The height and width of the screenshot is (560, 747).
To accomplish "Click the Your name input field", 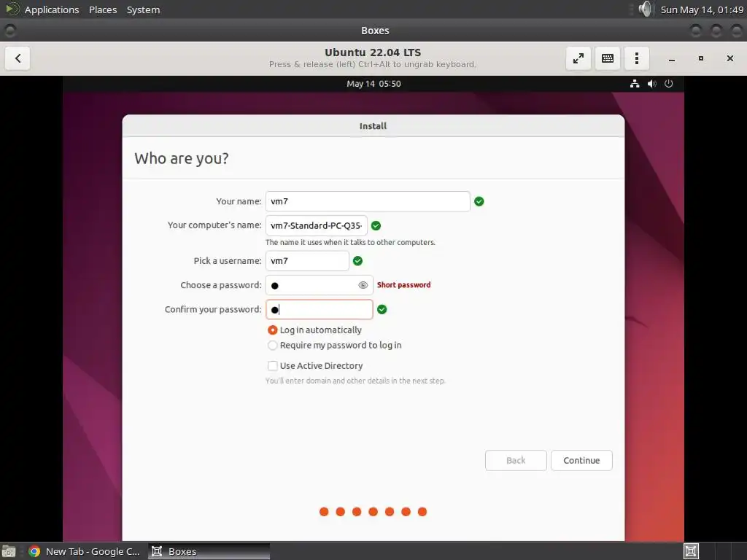I will coord(368,201).
